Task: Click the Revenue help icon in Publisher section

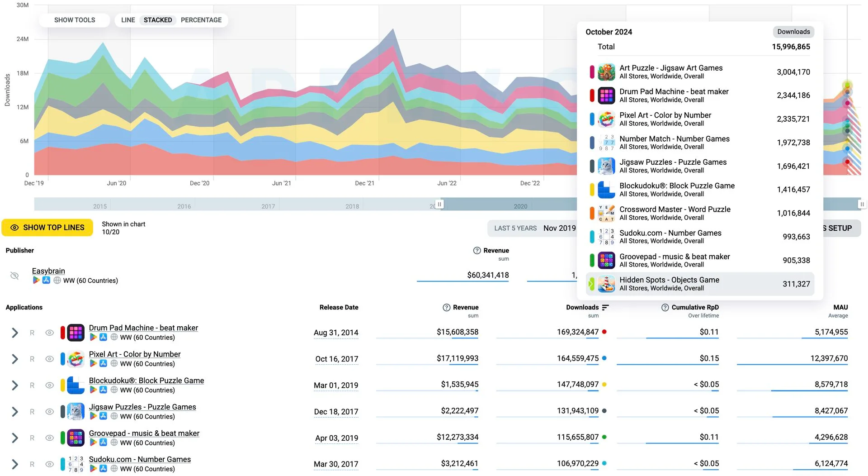Action: point(476,251)
